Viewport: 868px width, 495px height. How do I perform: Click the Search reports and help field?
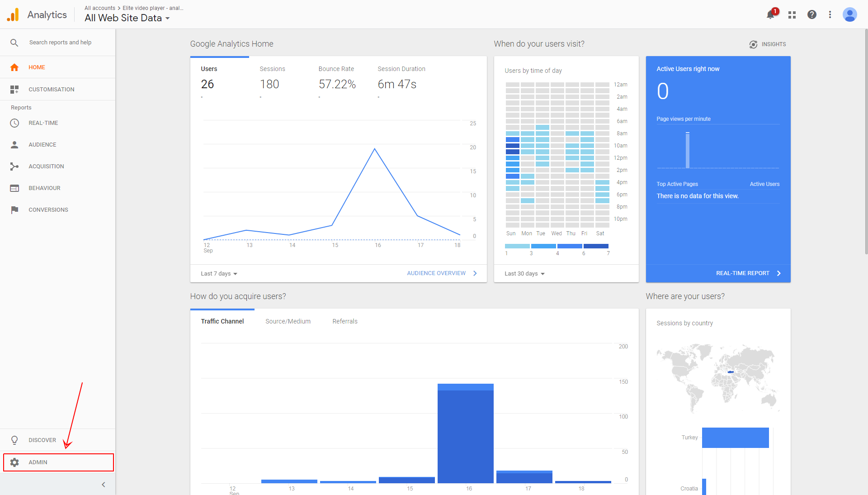point(61,43)
